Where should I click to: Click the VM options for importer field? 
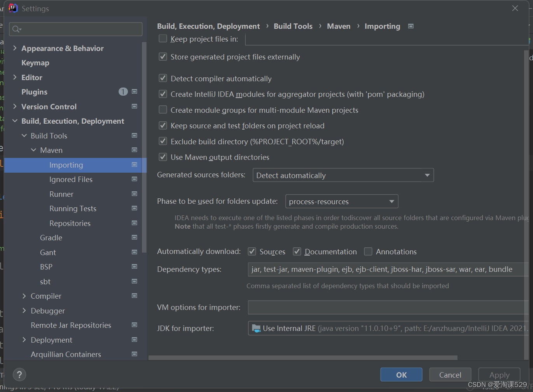point(388,307)
